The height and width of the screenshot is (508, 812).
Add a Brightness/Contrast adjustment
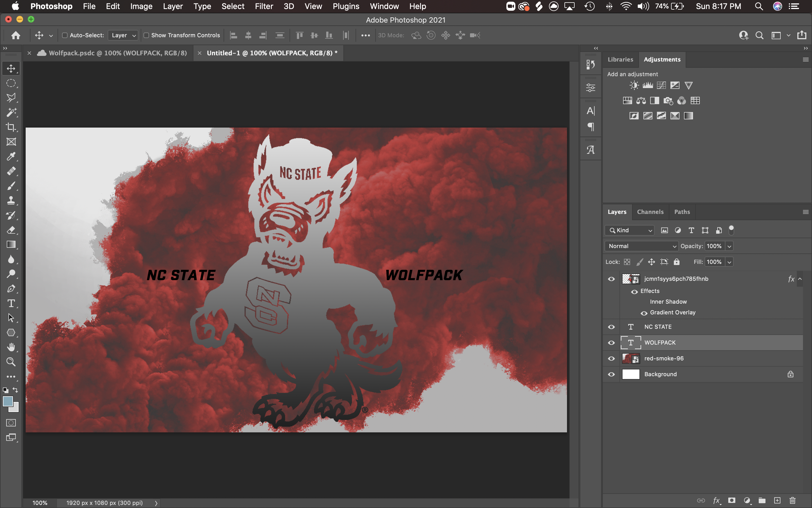[x=634, y=85]
